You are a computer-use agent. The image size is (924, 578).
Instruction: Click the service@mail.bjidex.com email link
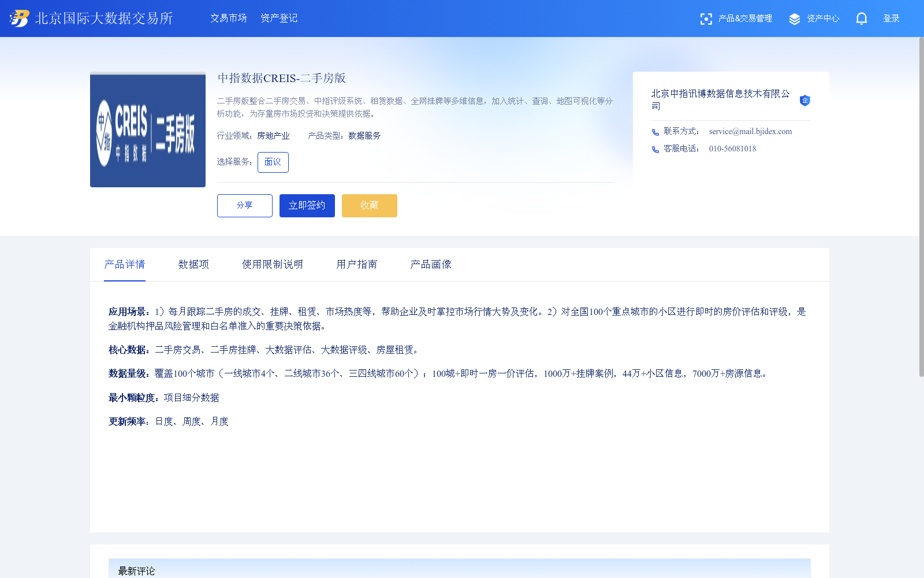tap(751, 131)
